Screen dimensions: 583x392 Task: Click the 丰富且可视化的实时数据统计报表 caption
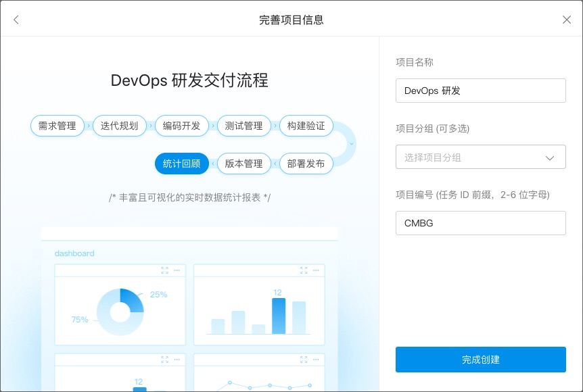pyautogui.click(x=189, y=197)
